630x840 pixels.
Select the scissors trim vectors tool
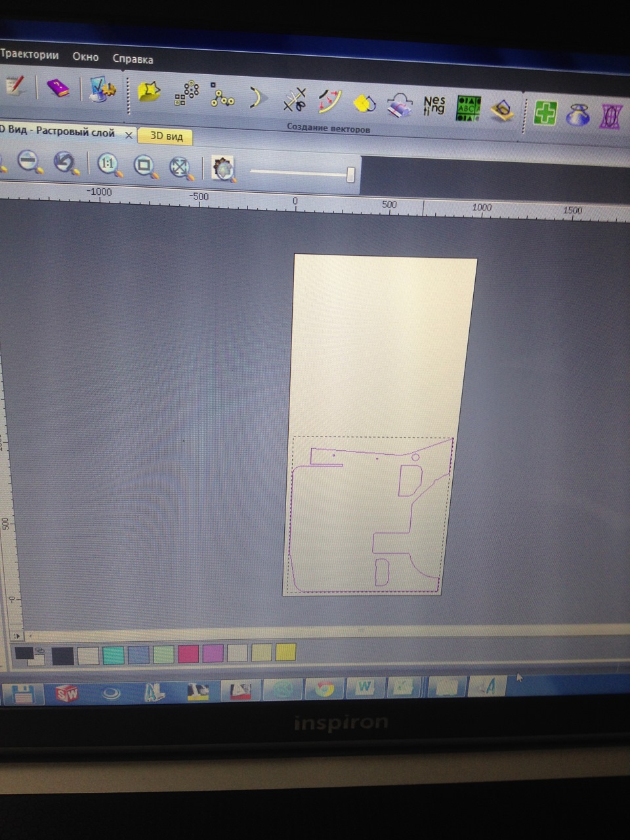(x=295, y=100)
